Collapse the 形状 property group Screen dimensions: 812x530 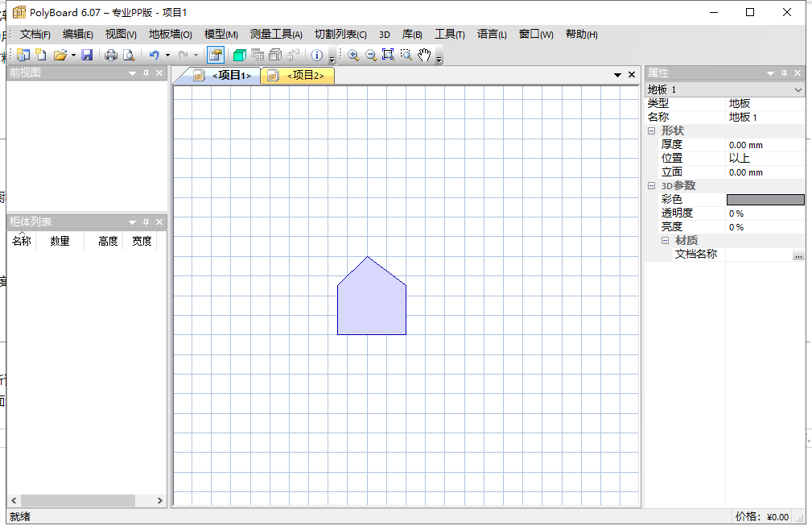pos(652,131)
